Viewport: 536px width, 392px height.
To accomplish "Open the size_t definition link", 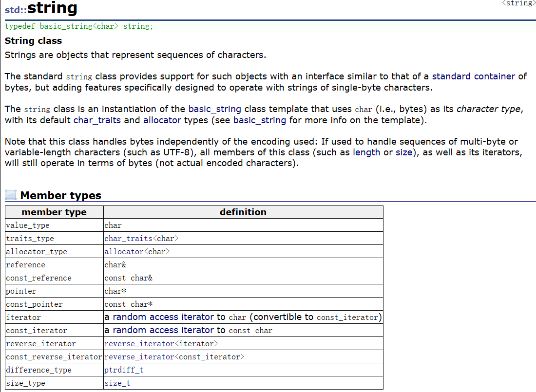I will [117, 383].
